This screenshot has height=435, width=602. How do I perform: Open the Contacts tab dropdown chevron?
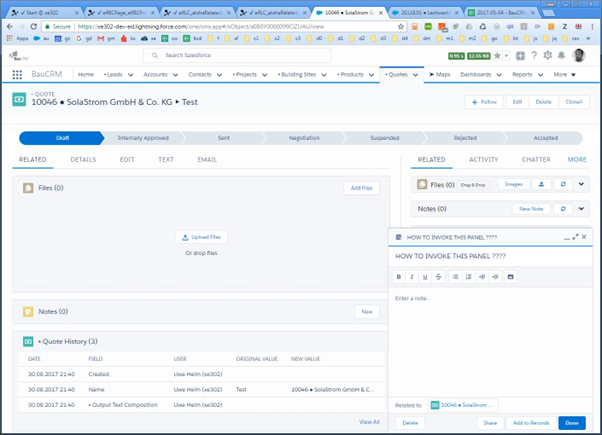coord(219,75)
